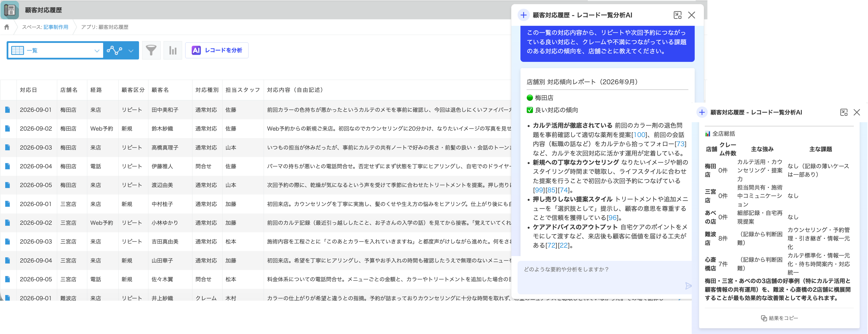
Task: Open citation link [73]
Action: tap(681, 144)
